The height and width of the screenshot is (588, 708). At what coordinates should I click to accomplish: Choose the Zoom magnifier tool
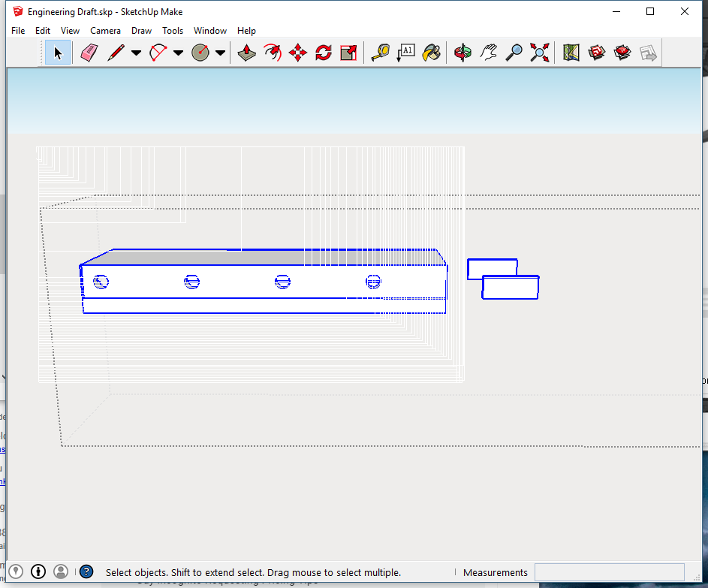tap(514, 53)
